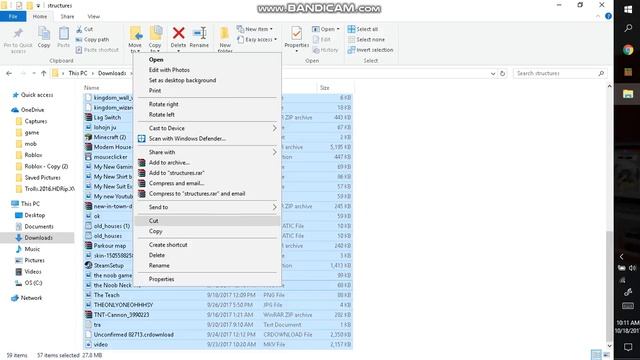The height and width of the screenshot is (360, 640).
Task: Select Scan with Windows Defender
Action: [x=208, y=139]
